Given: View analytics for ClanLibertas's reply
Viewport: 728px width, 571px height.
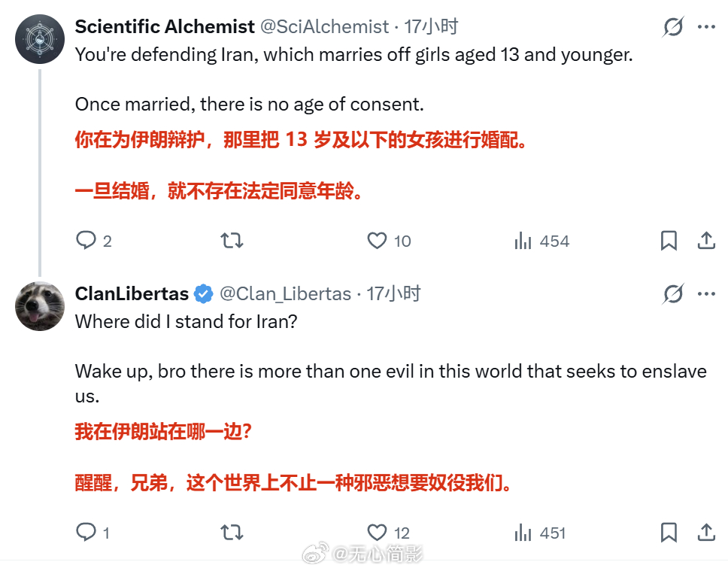Looking at the screenshot, I should (x=522, y=533).
